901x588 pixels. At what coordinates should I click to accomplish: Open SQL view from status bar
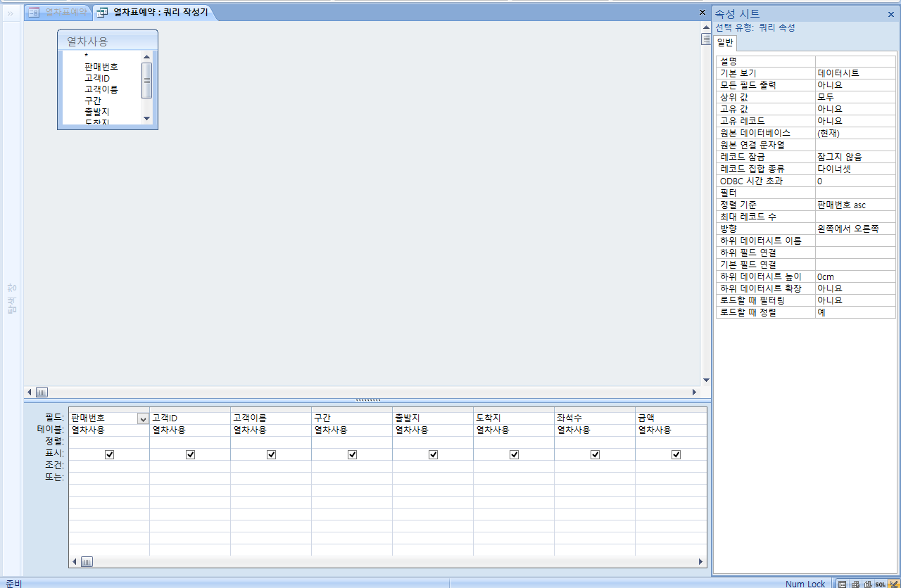click(x=880, y=584)
